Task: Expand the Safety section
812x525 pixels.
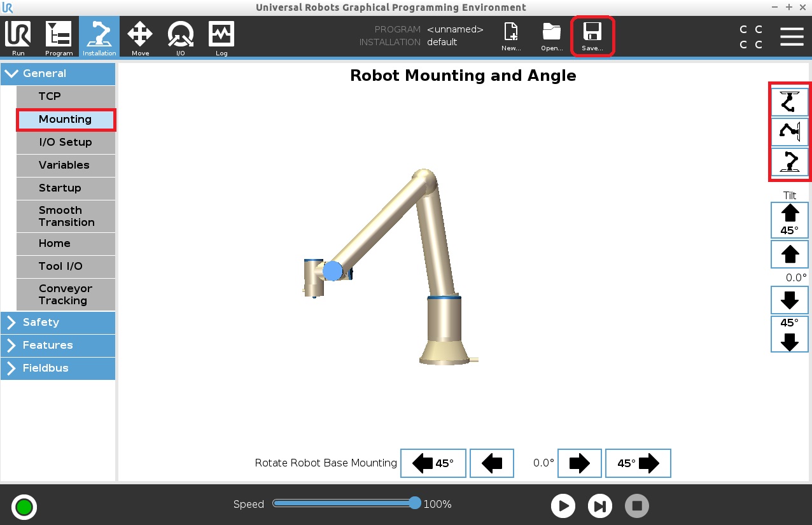Action: click(58, 323)
